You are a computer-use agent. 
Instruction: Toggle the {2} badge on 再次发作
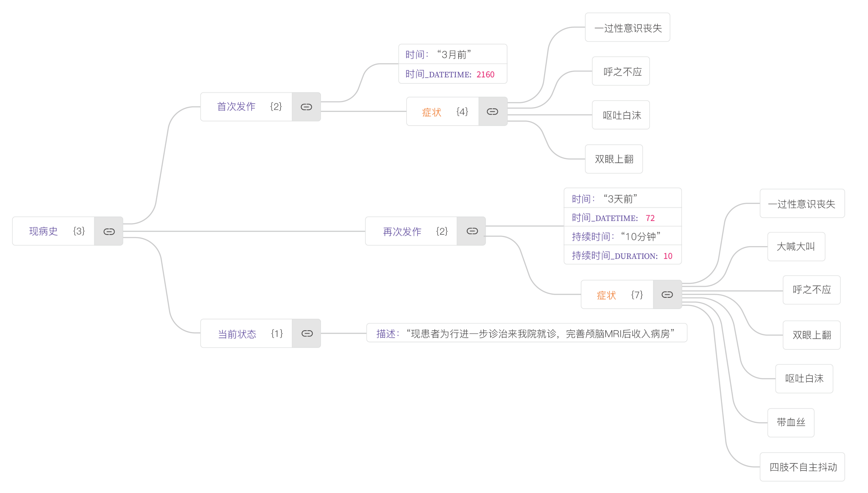point(441,231)
